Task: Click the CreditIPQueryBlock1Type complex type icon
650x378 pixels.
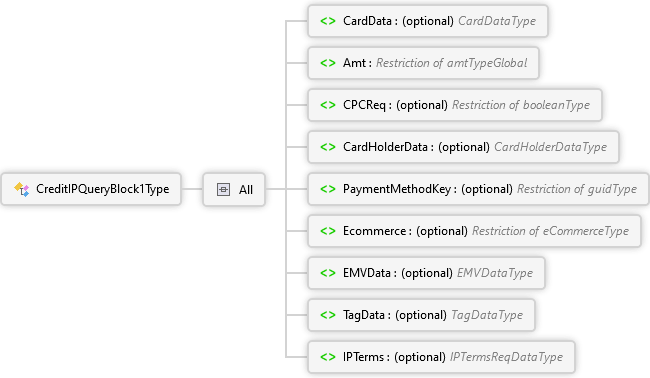Action: tap(22, 189)
